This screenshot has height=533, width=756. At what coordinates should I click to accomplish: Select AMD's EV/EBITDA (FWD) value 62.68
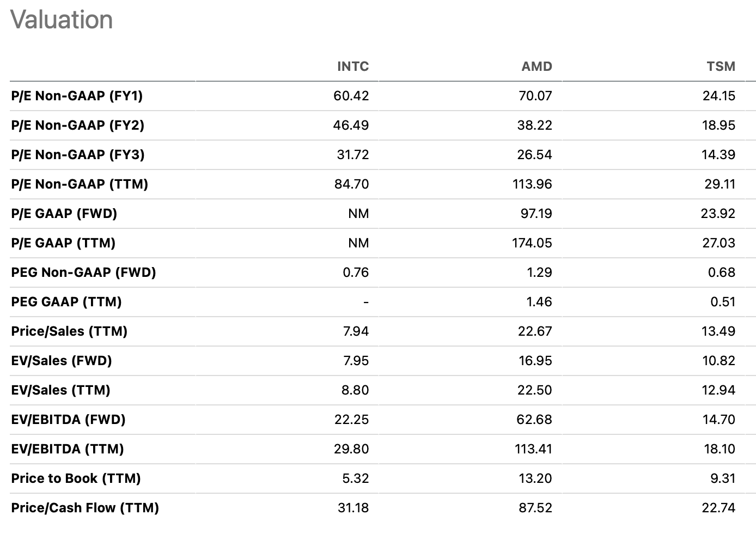pyautogui.click(x=534, y=420)
